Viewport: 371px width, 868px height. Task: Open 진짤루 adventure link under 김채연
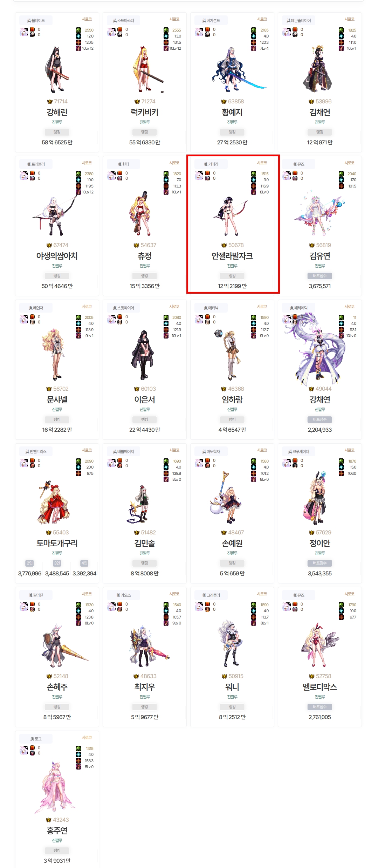[x=320, y=122]
